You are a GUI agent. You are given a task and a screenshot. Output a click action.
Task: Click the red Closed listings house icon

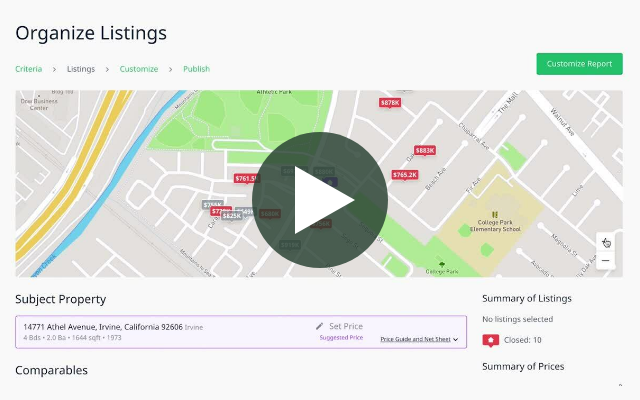click(491, 340)
